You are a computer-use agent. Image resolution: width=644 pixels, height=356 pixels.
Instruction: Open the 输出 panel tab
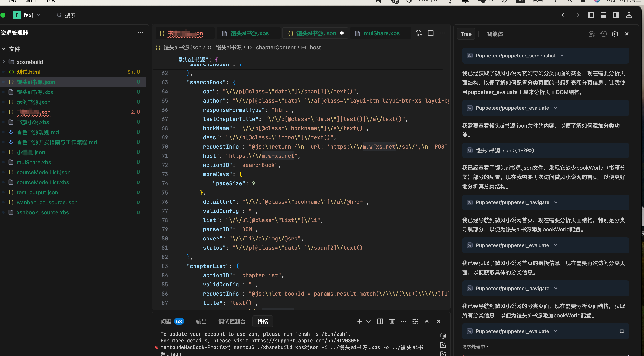pyautogui.click(x=201, y=321)
